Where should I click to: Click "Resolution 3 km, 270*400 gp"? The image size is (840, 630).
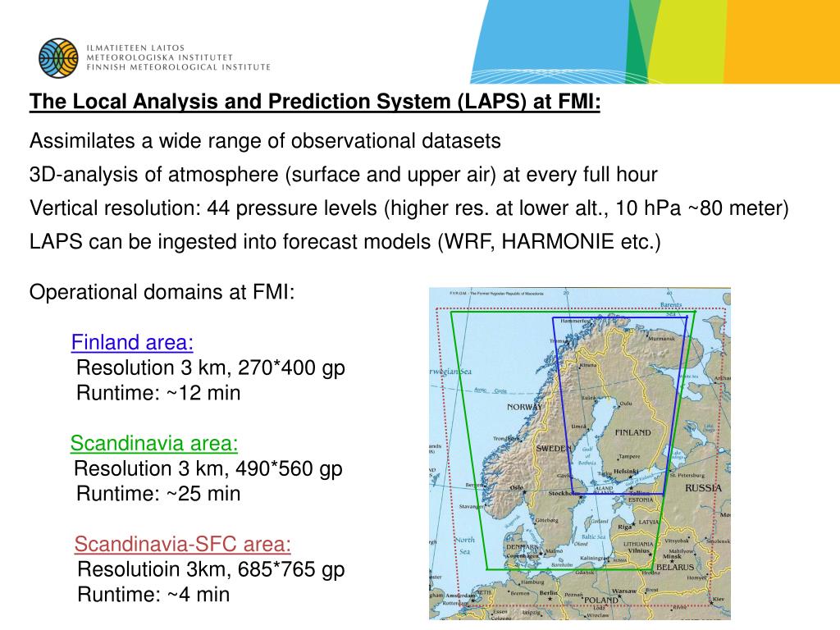pos(211,368)
